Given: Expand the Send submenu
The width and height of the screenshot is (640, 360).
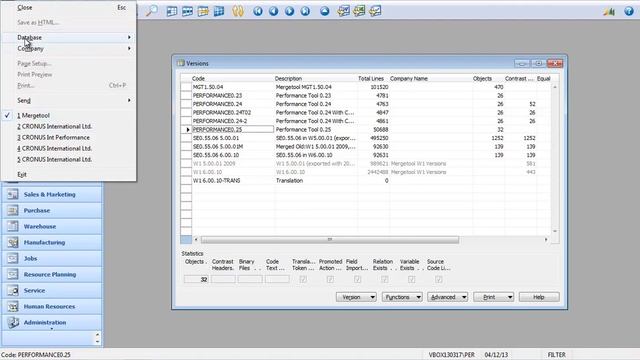Looking at the screenshot, I should [69, 100].
